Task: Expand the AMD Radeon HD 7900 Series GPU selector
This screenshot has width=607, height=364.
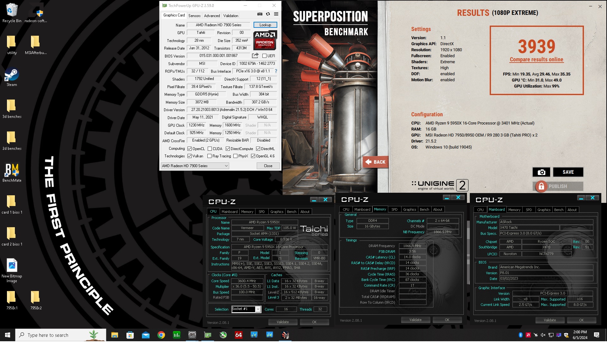Action: (195, 166)
